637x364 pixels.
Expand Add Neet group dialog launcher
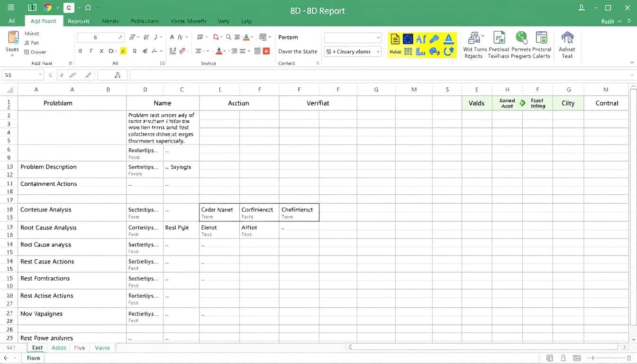[71, 63]
